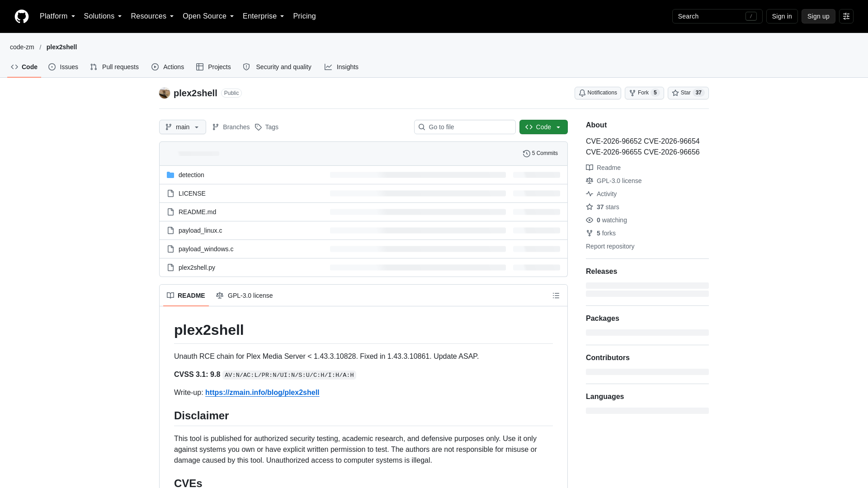The image size is (868, 488).
Task: Open the header settings icon beside Sign up
Action: [846, 16]
